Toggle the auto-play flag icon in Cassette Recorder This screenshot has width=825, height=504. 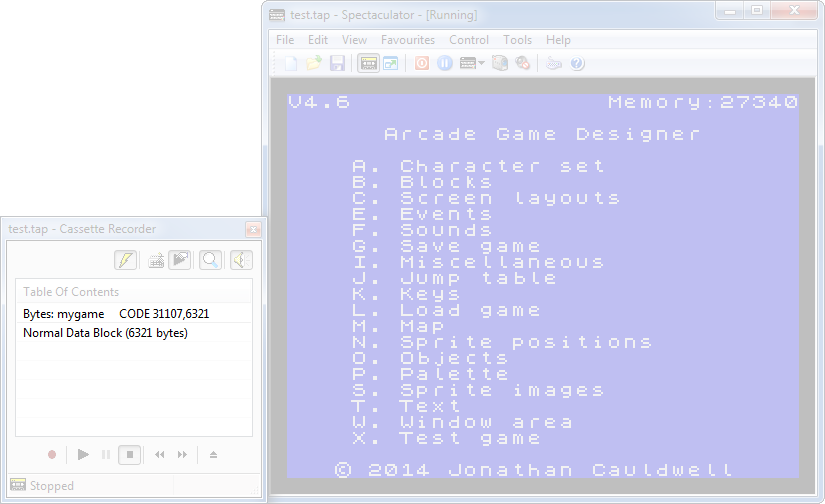pos(179,260)
